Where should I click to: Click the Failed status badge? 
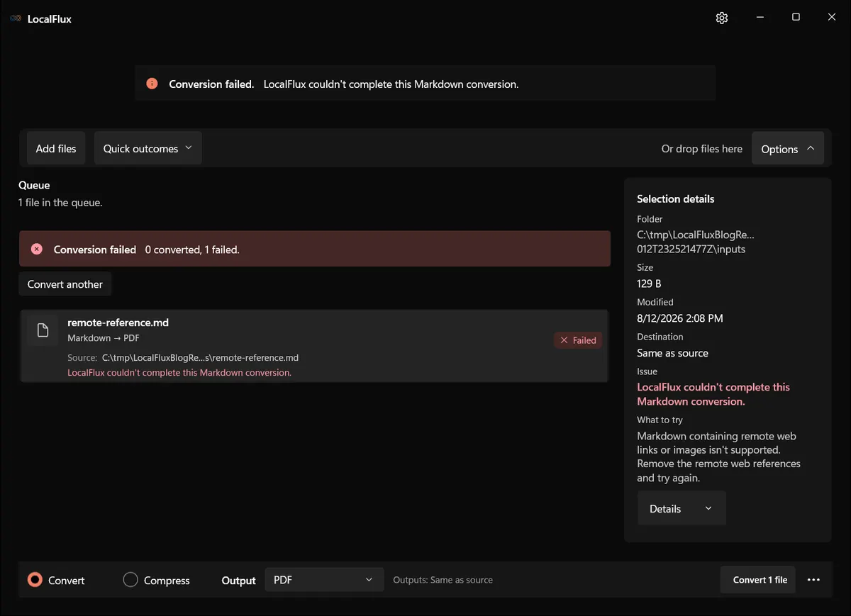[578, 340]
